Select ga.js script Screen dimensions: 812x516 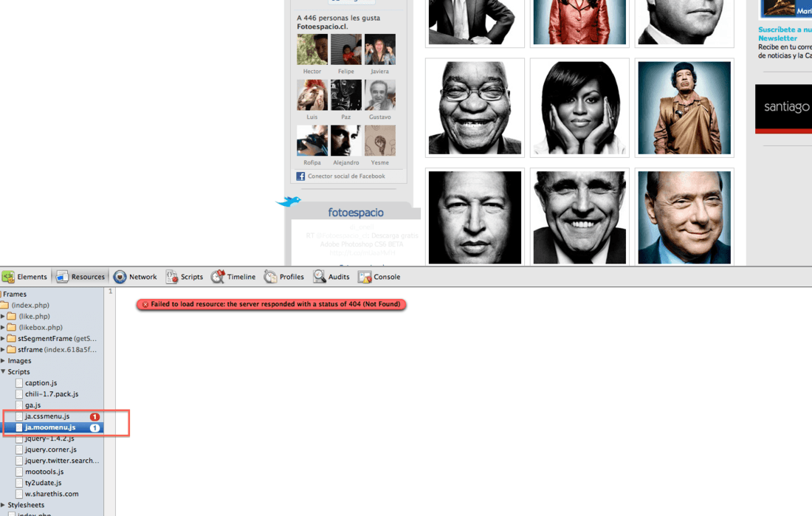pyautogui.click(x=32, y=405)
